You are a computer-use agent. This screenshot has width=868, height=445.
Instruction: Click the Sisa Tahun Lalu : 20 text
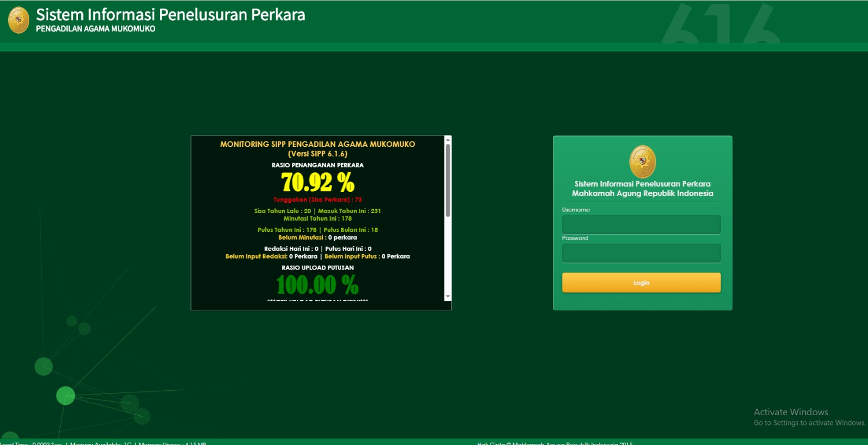point(283,211)
